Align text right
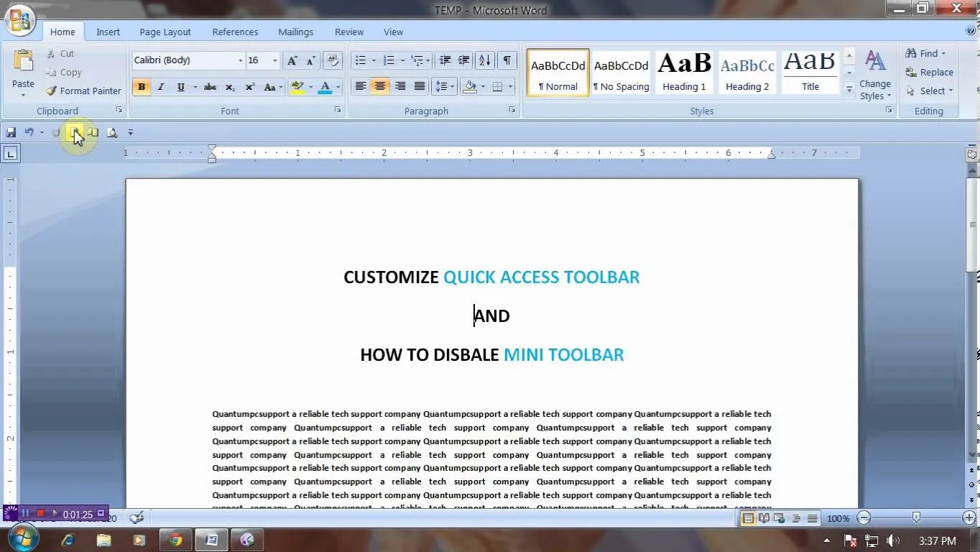980x552 pixels. pyautogui.click(x=400, y=86)
